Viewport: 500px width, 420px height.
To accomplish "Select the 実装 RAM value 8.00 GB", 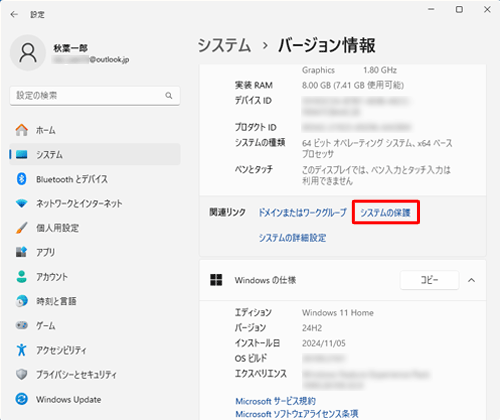I will pyautogui.click(x=353, y=85).
